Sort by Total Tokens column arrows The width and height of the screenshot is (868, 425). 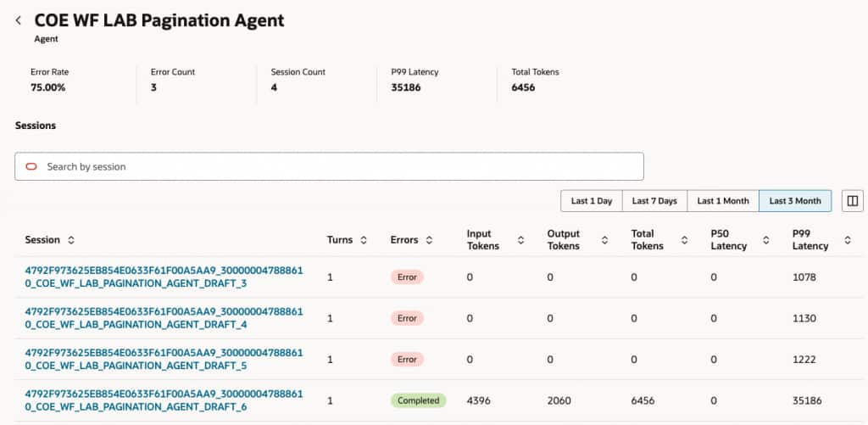[x=684, y=240]
